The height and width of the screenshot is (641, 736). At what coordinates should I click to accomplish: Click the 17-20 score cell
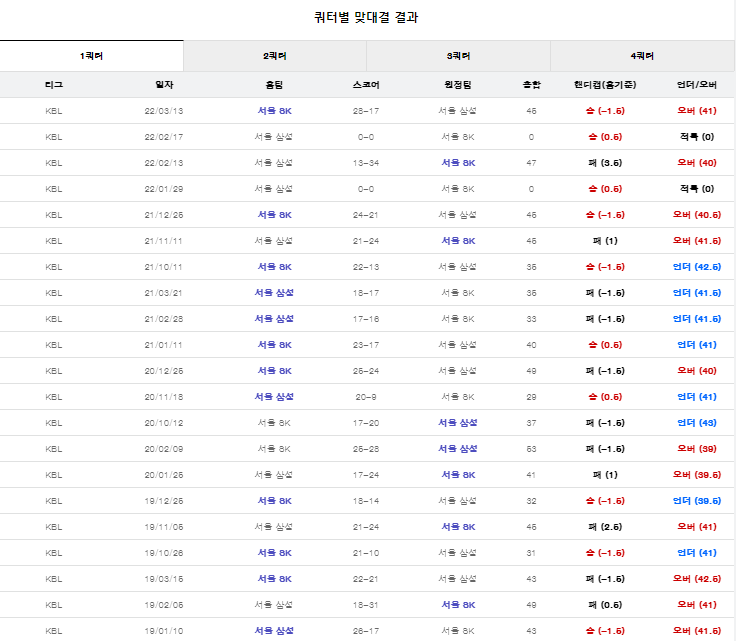pyautogui.click(x=366, y=423)
